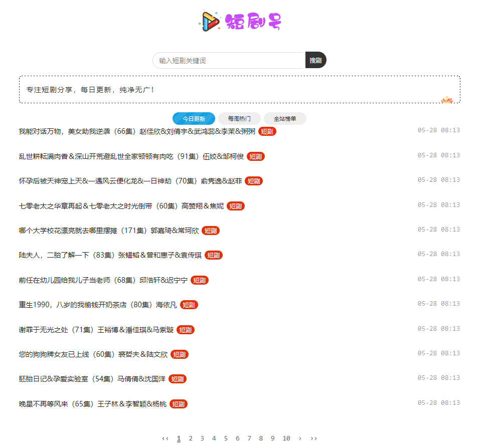
Task: Open 乱世耕耘满肉香 (91集) link
Action: pos(131,156)
